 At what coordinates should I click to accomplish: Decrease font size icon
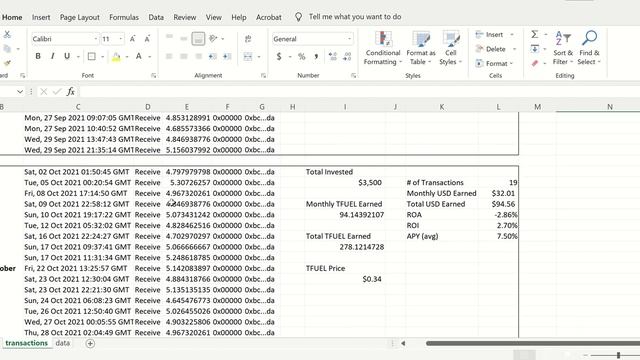tap(147, 39)
